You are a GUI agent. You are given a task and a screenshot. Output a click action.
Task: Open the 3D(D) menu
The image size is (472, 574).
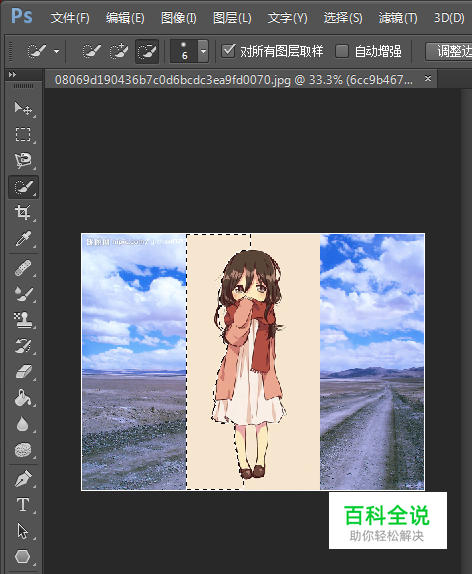449,18
